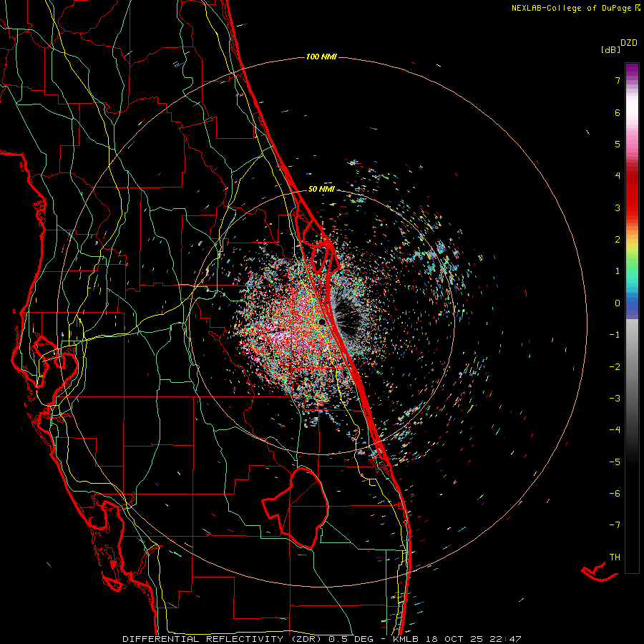Click the 1 dB green section of colorbar
644x644 pixels.
click(632, 271)
